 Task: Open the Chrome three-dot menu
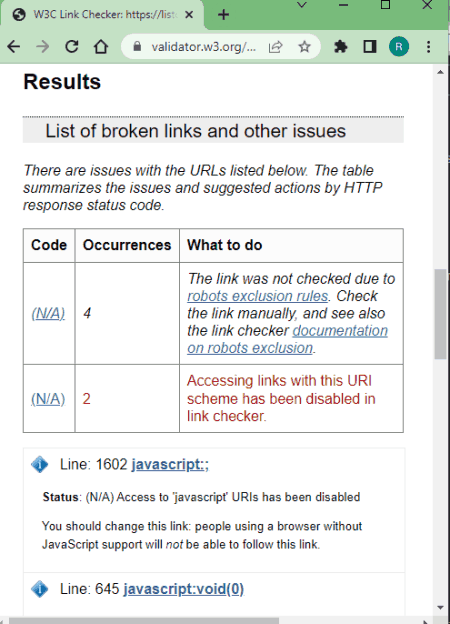[x=429, y=47]
